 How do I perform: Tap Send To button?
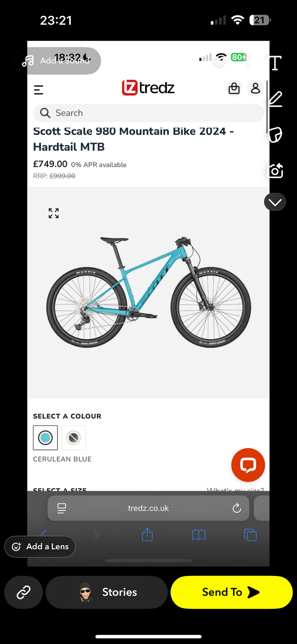231,592
